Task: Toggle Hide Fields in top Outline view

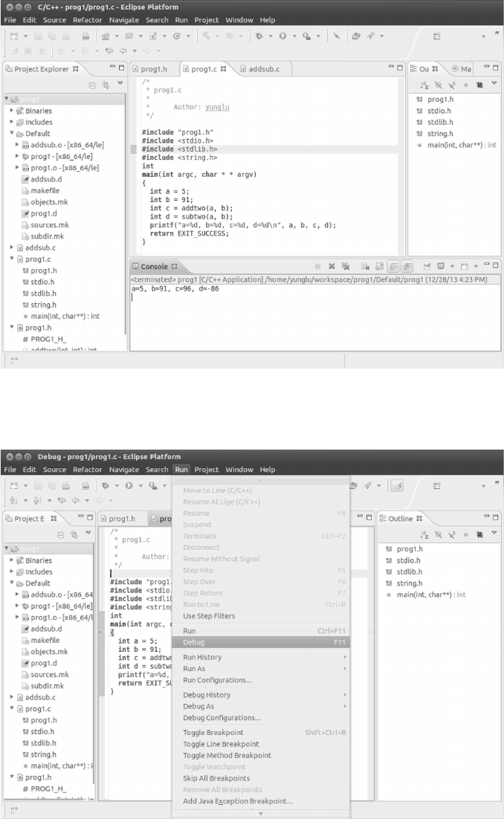Action: coord(438,85)
